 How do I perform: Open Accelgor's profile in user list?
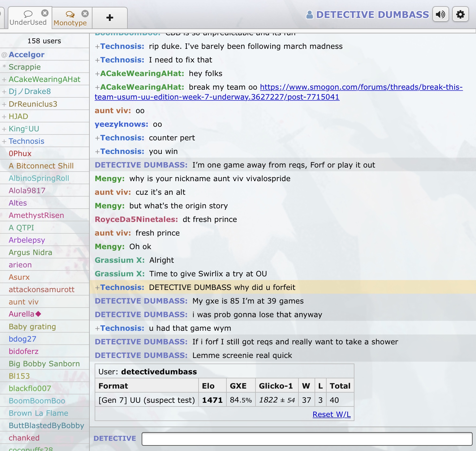(27, 55)
